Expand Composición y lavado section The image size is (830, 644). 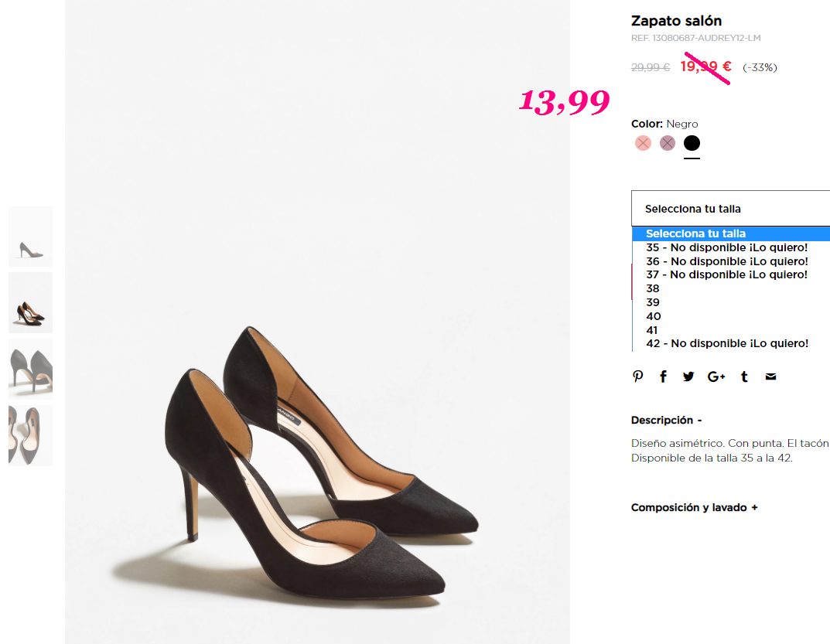(695, 507)
